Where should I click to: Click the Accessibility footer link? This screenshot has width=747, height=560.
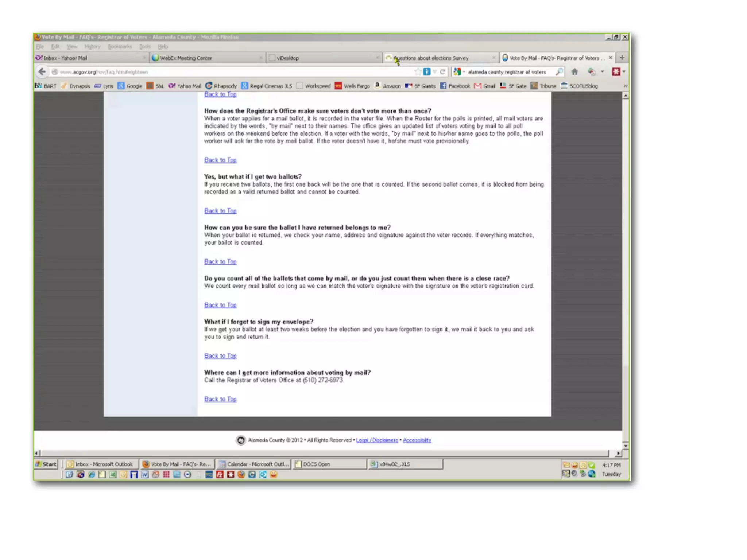pyautogui.click(x=417, y=440)
